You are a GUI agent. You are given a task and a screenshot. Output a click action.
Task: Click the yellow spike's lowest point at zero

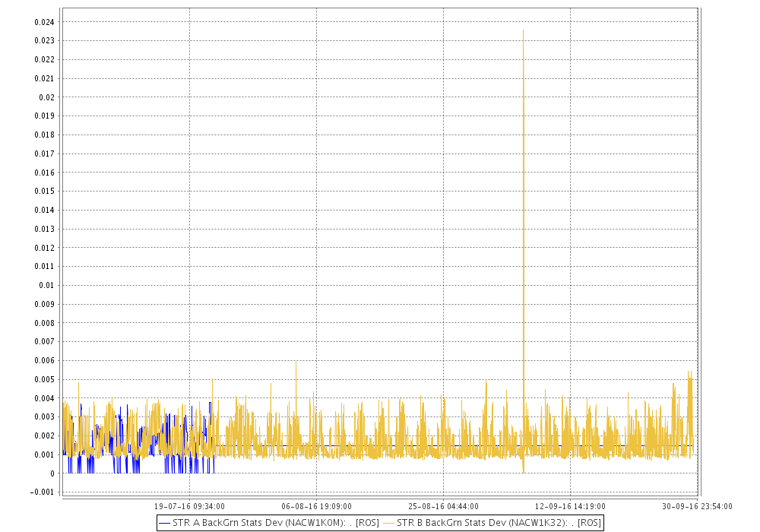pos(523,473)
